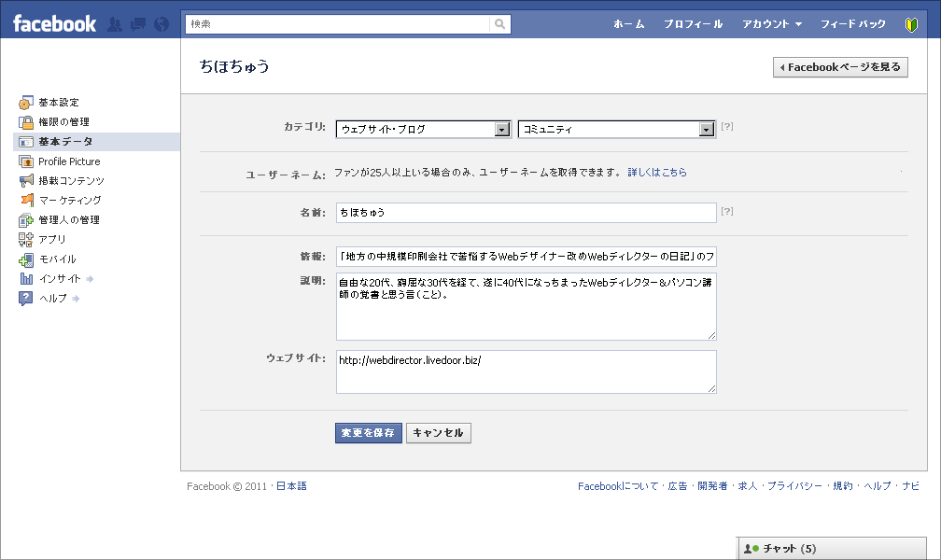The width and height of the screenshot is (941, 560).
Task: Click the top 検索 search field
Action: pyautogui.click(x=338, y=24)
